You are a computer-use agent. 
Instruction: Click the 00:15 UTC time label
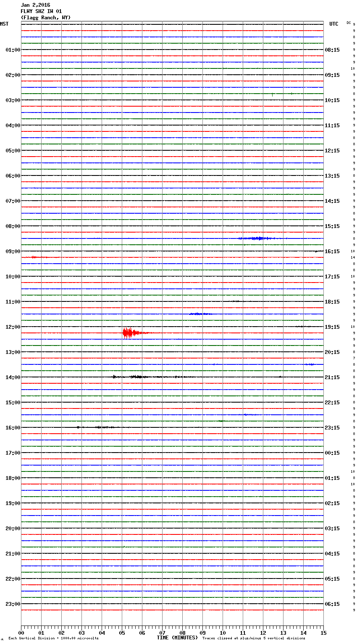(x=332, y=453)
